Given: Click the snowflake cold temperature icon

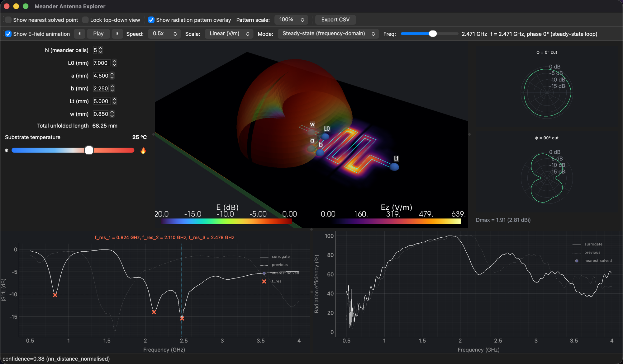Looking at the screenshot, I should (x=7, y=151).
